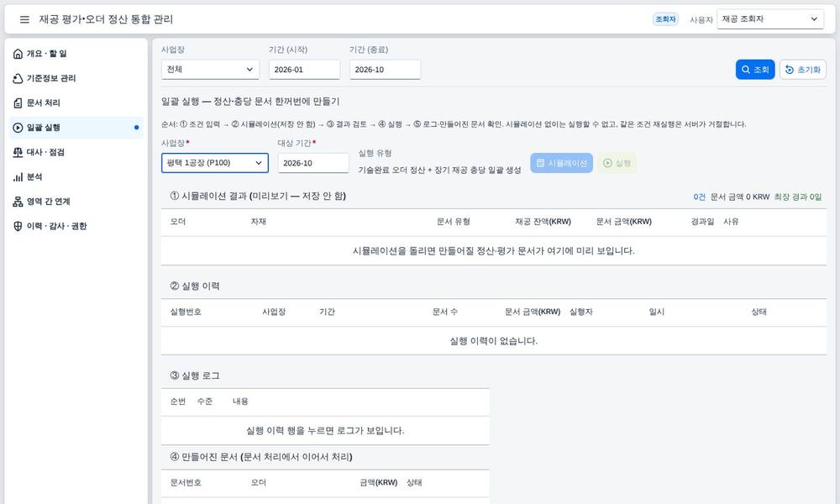Run the 시뮬레이션 button
The width and height of the screenshot is (840, 504).
click(561, 163)
